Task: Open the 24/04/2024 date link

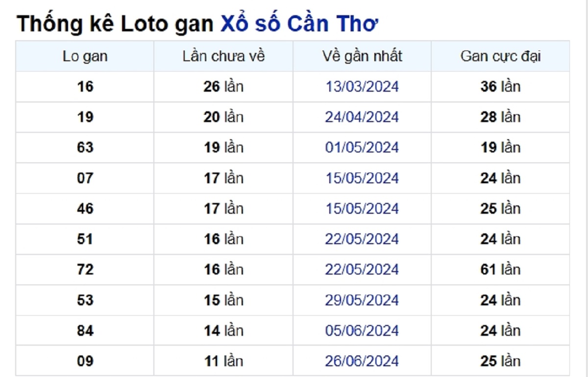Action: (362, 117)
